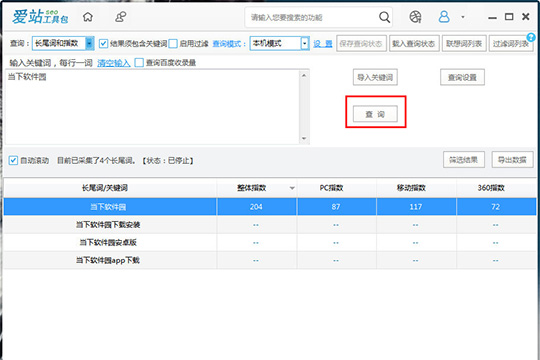Viewport: 540px width, 360px height.
Task: Minimize the window
Action: tap(492, 17)
